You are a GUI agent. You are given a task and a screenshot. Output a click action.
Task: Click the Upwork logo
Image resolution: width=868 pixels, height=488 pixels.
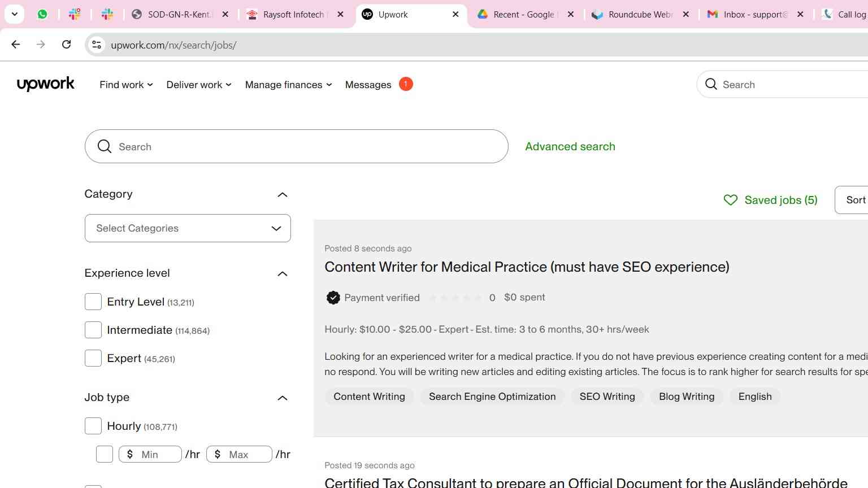(x=46, y=84)
